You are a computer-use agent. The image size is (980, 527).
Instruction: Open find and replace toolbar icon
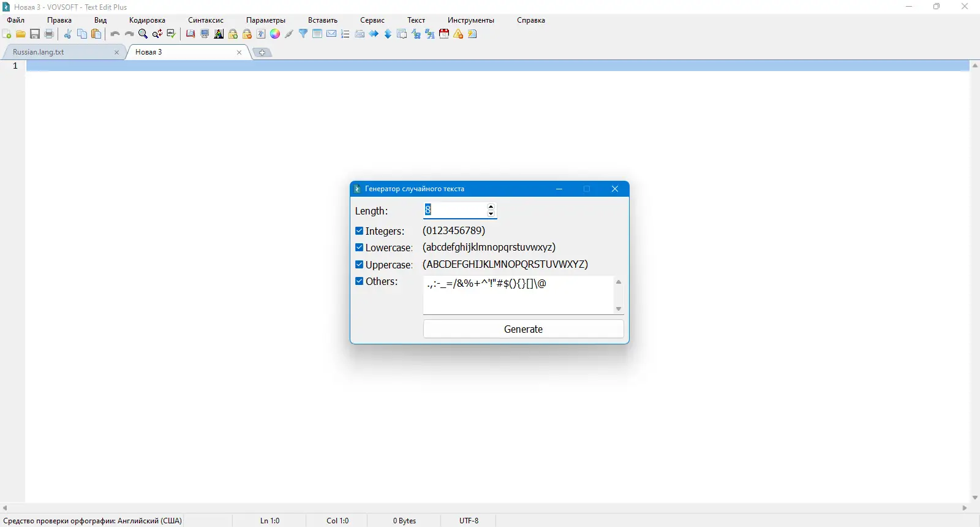157,34
